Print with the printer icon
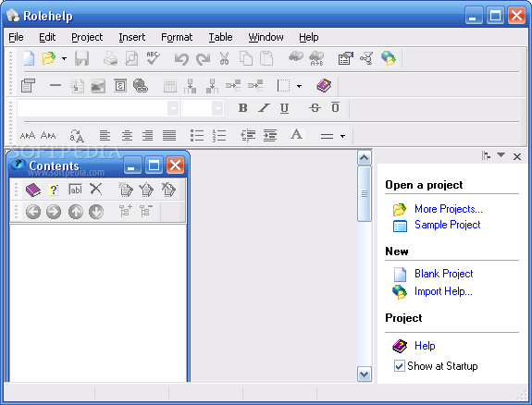 [x=110, y=58]
